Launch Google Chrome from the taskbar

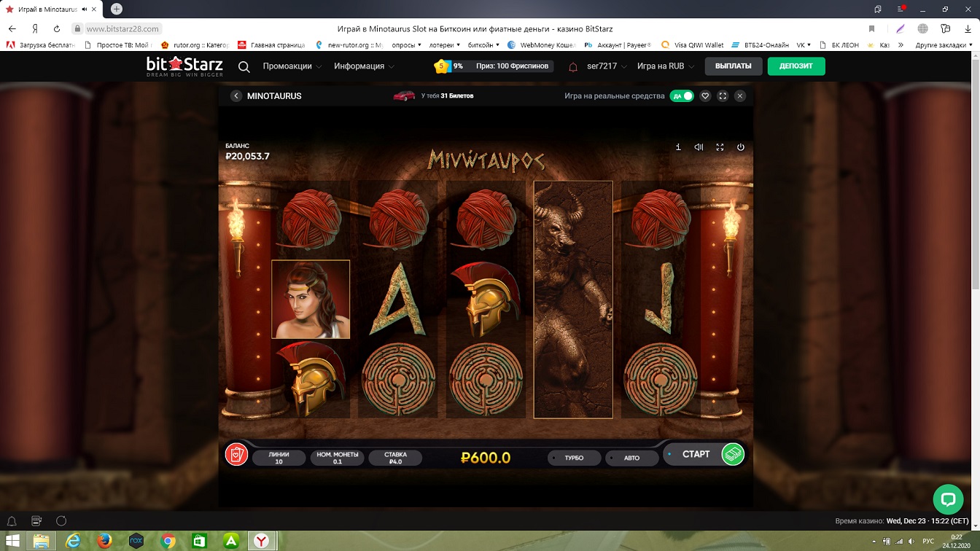click(x=168, y=541)
